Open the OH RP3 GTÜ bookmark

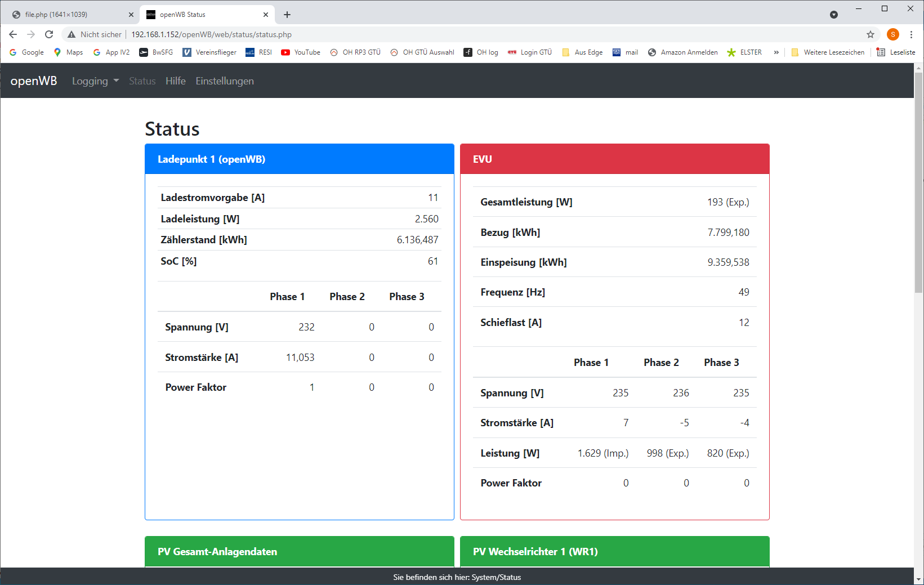click(355, 52)
